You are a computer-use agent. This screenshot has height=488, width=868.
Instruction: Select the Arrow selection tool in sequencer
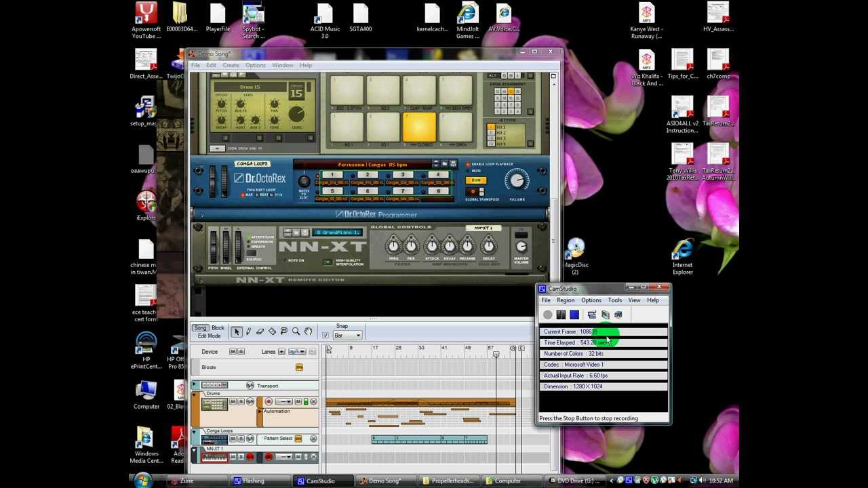236,331
